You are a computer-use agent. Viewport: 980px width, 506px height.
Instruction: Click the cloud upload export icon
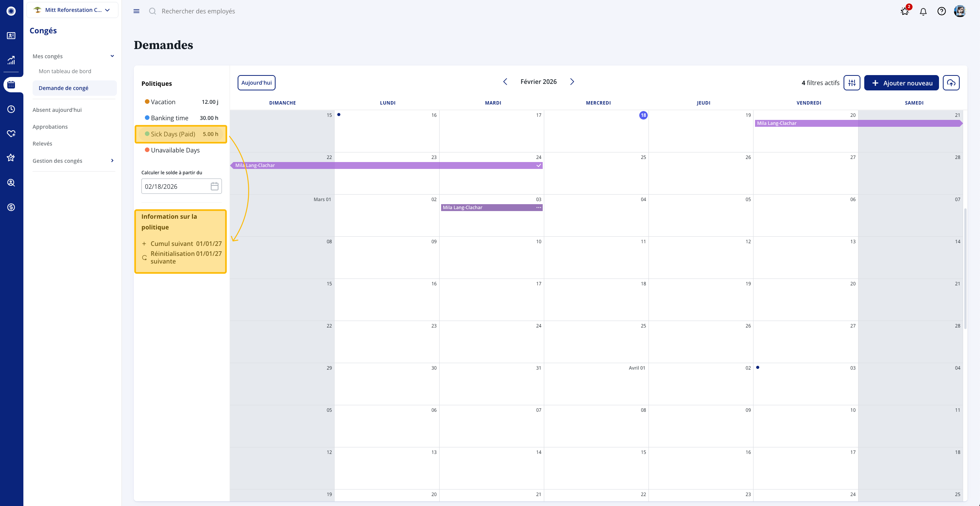click(951, 83)
